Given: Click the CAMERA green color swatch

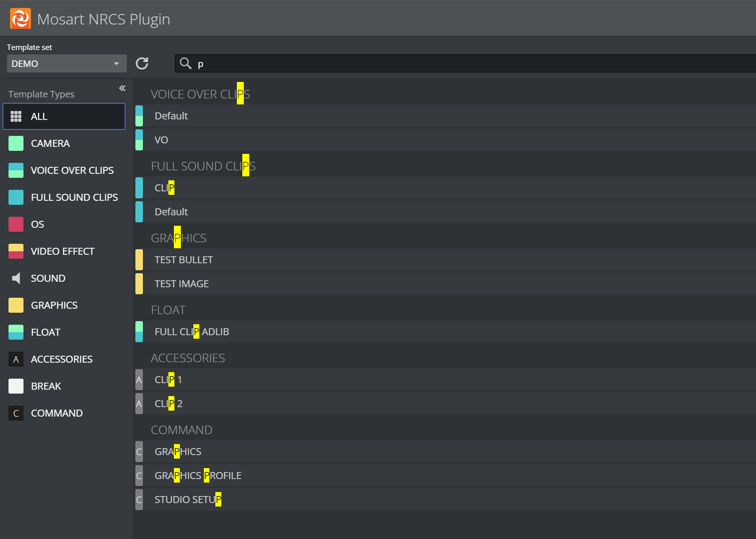Looking at the screenshot, I should 16,143.
